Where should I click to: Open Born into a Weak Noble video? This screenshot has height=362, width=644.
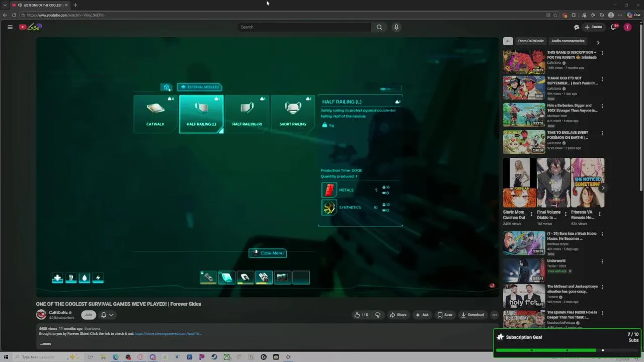(524, 243)
